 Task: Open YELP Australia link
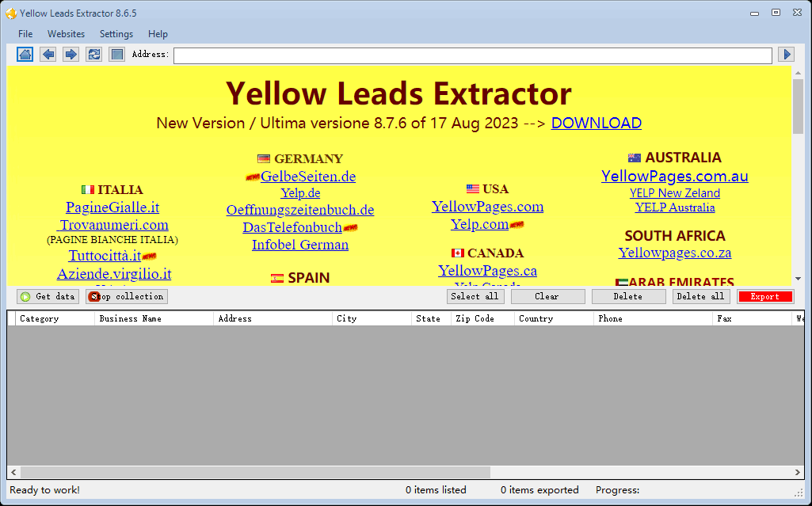tap(675, 207)
